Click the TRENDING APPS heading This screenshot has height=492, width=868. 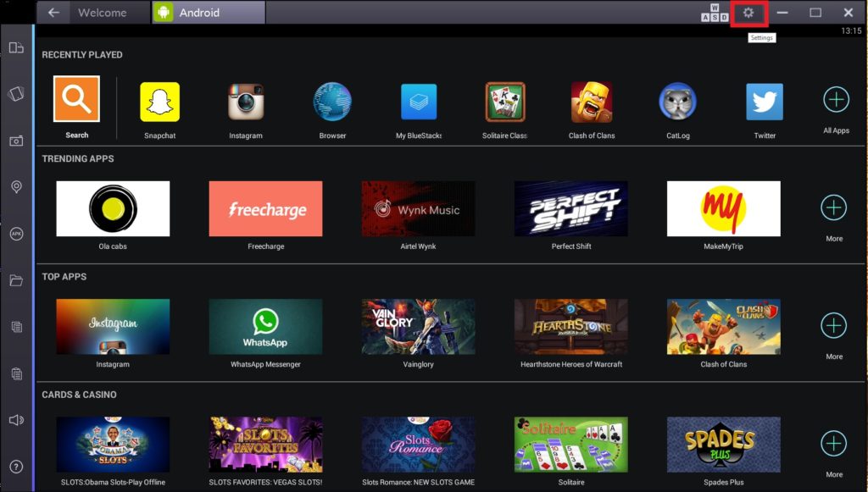pyautogui.click(x=78, y=158)
